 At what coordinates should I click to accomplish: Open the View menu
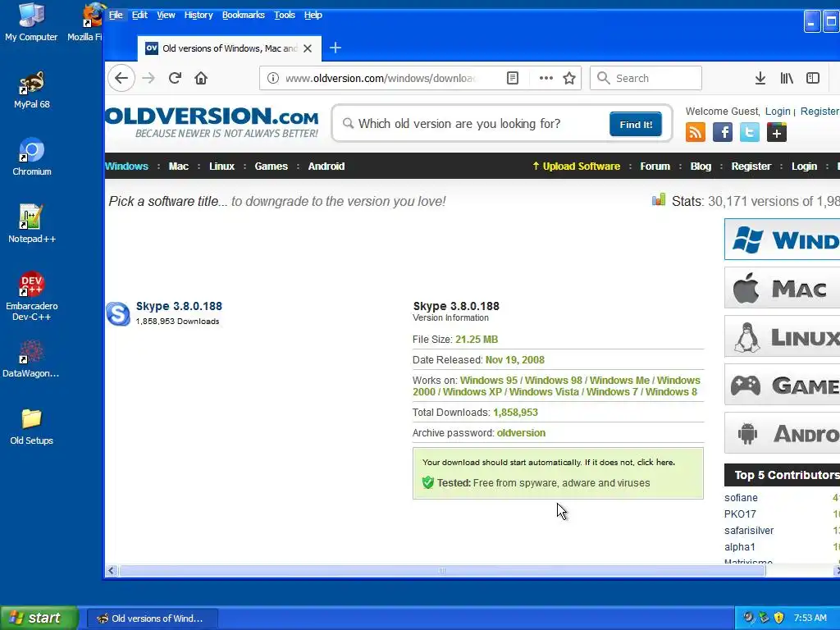pos(166,15)
